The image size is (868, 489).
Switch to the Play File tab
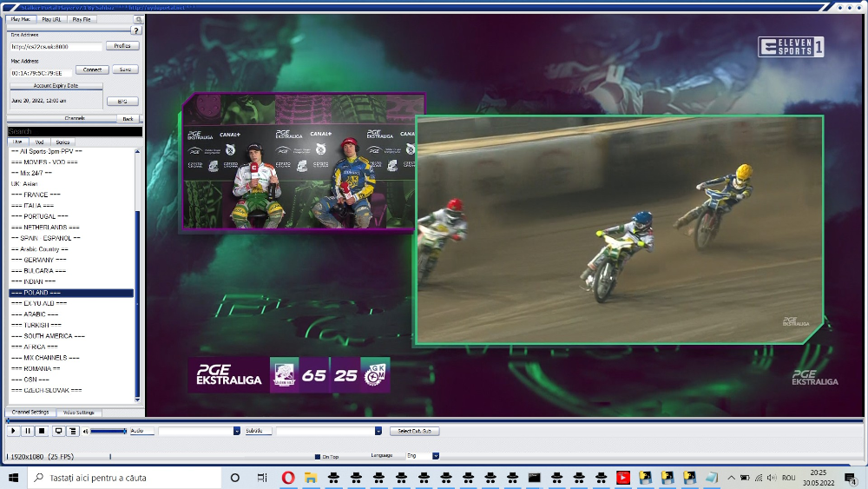(82, 19)
